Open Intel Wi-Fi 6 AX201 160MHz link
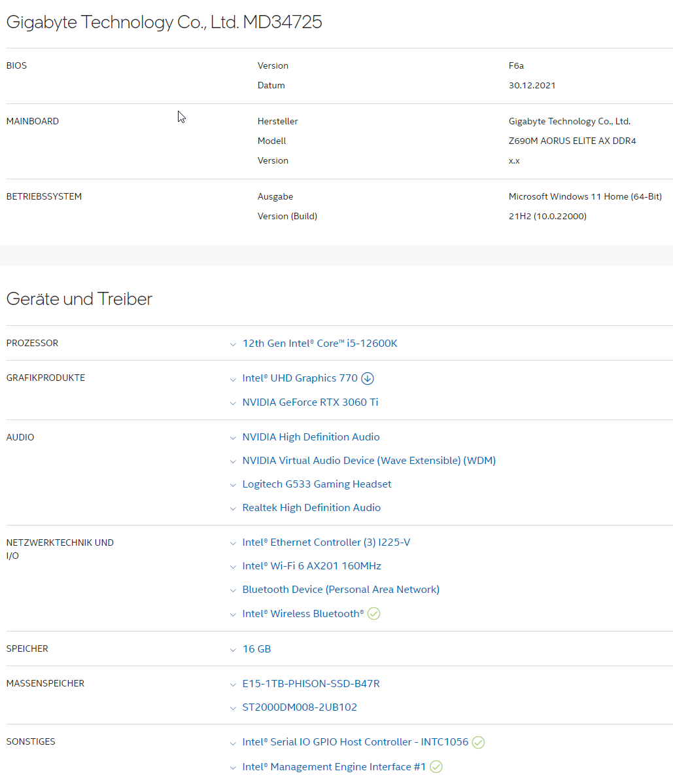Viewport: 673px width, 784px height. [x=312, y=566]
